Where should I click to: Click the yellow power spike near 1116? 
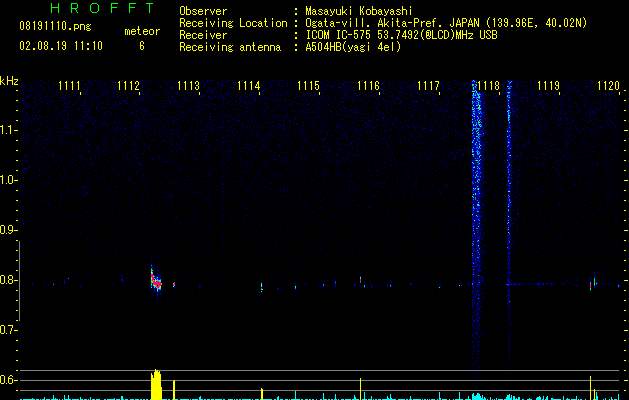tap(360, 388)
